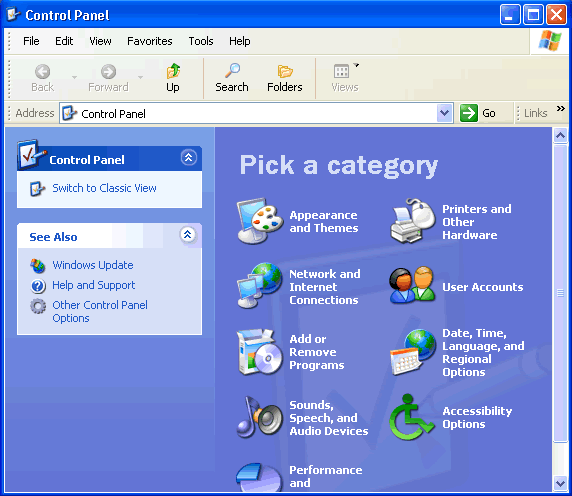Collapse the Control Panel task pane section

click(189, 158)
